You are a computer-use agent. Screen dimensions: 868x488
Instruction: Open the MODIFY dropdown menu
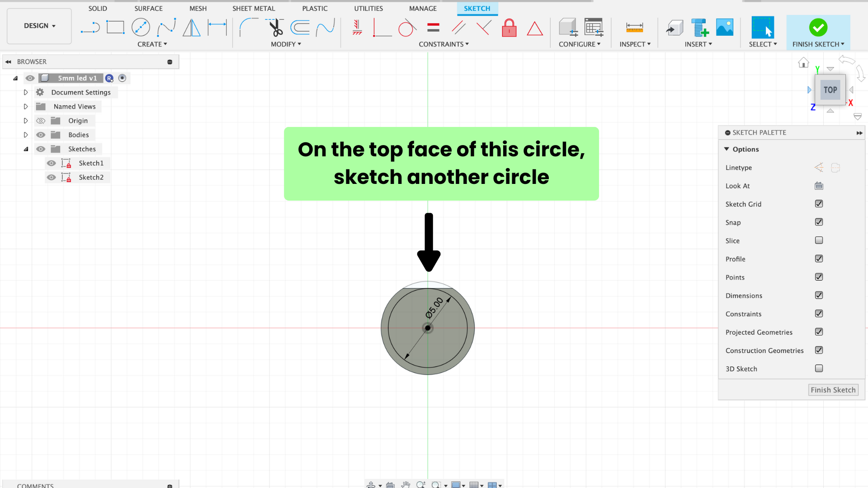point(286,44)
